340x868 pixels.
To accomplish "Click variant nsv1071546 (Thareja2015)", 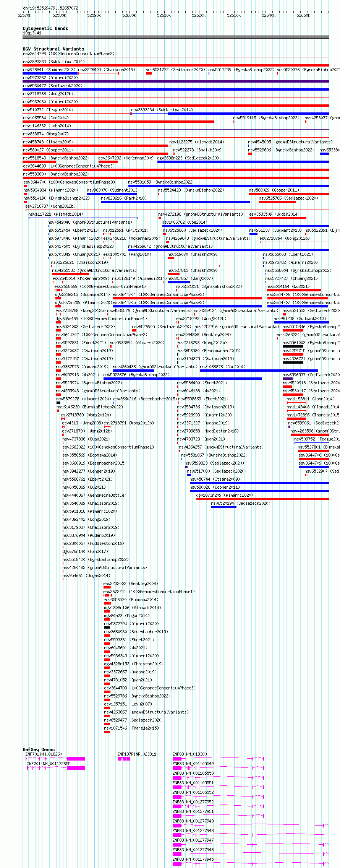I will pos(131,728).
